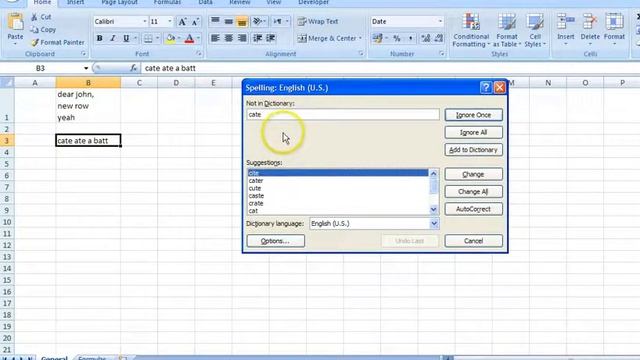Select cell B3 containing 'cate ate a batt'
The width and height of the screenshot is (640, 360).
[x=88, y=140]
